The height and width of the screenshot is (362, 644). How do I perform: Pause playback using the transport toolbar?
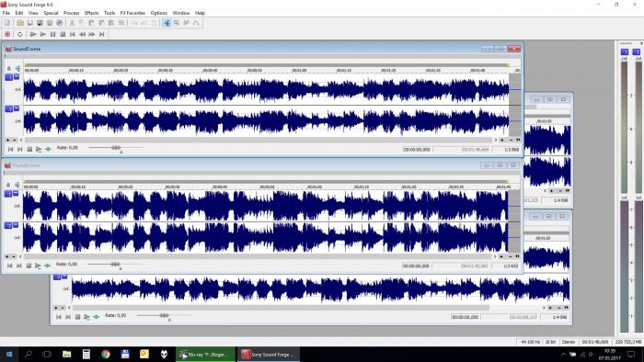(53, 34)
